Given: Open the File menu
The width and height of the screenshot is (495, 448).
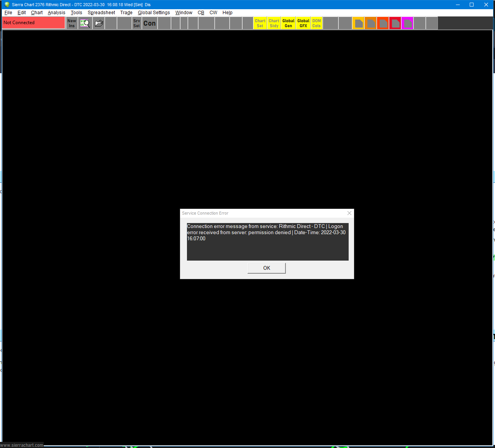Looking at the screenshot, I should pyautogui.click(x=8, y=13).
